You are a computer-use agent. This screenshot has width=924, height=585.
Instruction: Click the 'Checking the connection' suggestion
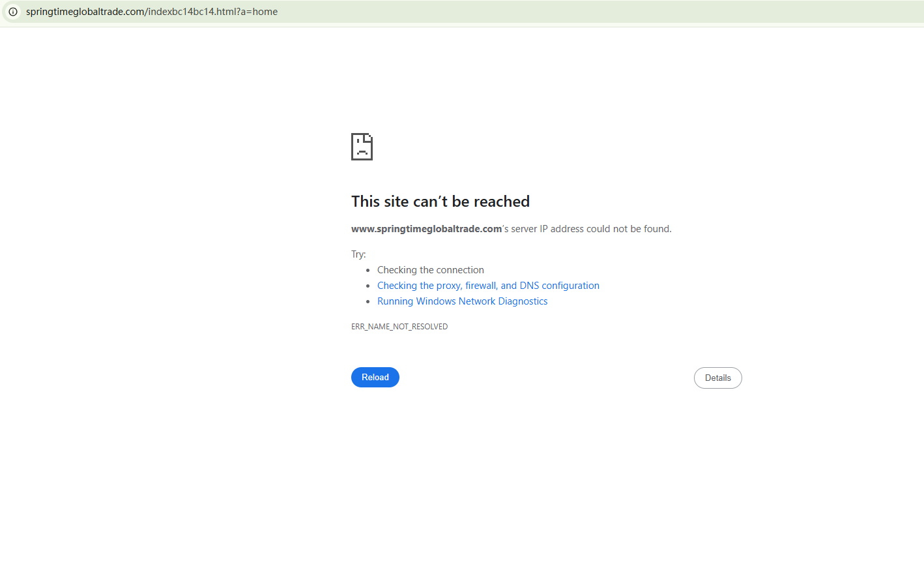[x=431, y=270]
